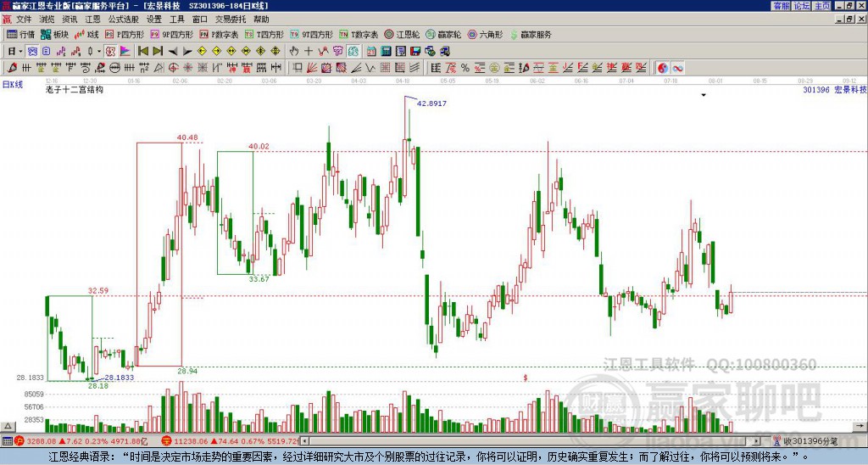Open the P数字表 tool

(x=220, y=34)
